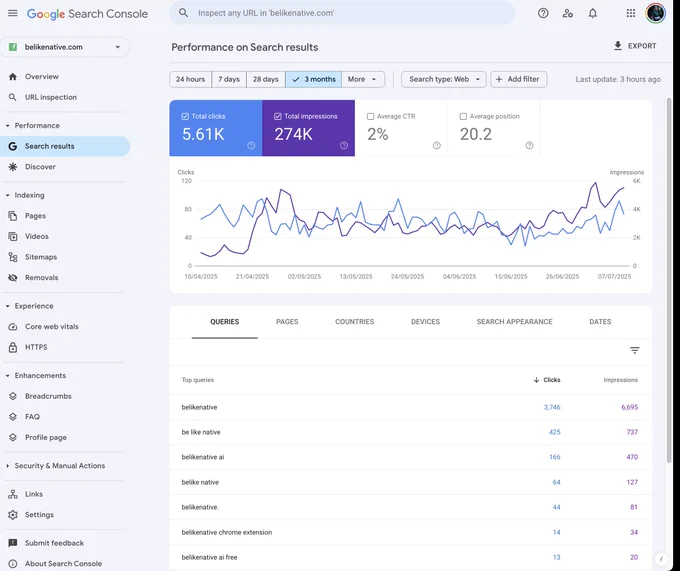Open the notifications bell
This screenshot has width=680, height=571.
pyautogui.click(x=592, y=13)
